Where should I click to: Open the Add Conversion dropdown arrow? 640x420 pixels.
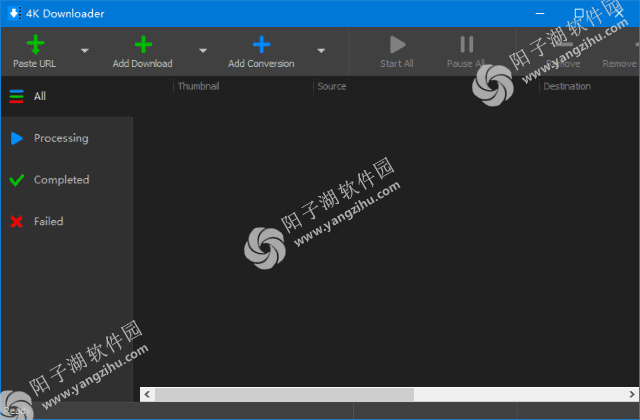[321, 51]
